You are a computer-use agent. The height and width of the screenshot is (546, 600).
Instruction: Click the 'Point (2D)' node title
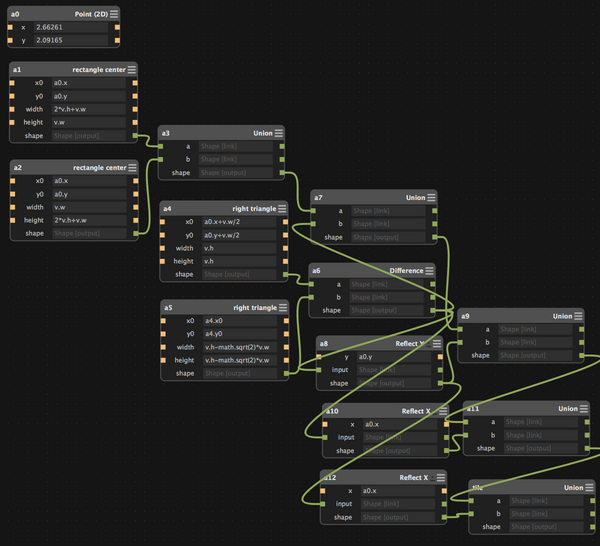pos(91,14)
